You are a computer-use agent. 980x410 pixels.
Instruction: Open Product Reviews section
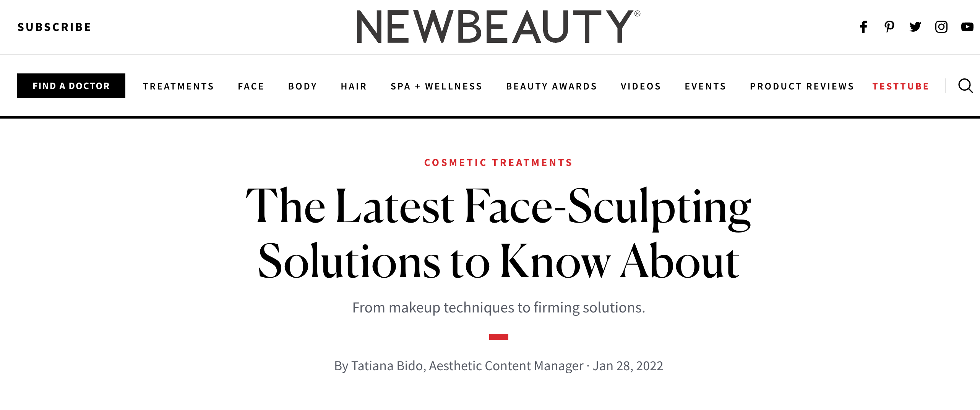pyautogui.click(x=802, y=86)
